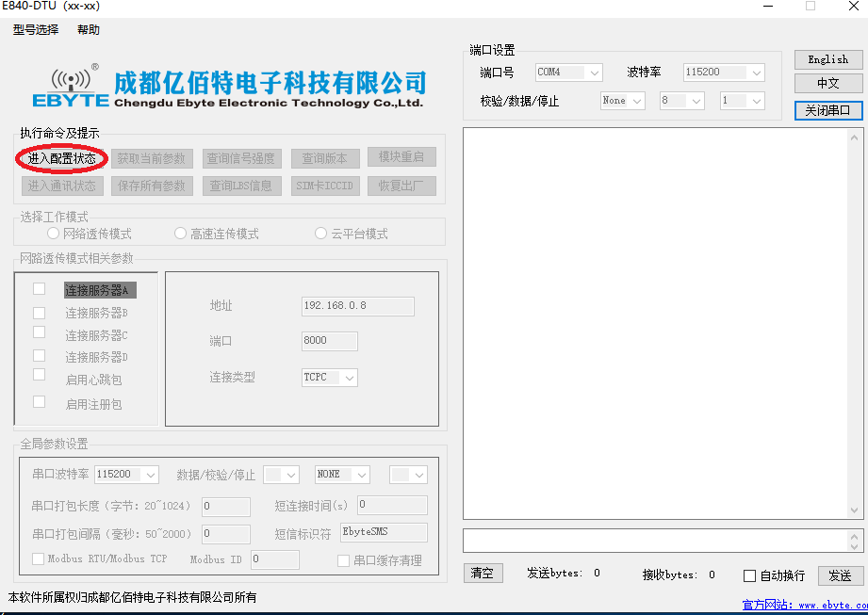Clear the receive area with 清空
868x615 pixels.
pyautogui.click(x=483, y=573)
